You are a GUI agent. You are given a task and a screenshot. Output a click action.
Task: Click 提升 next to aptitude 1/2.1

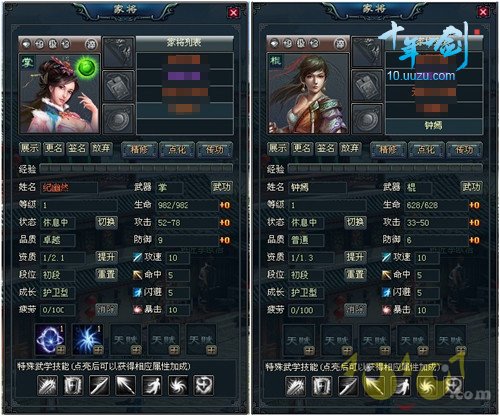point(107,257)
